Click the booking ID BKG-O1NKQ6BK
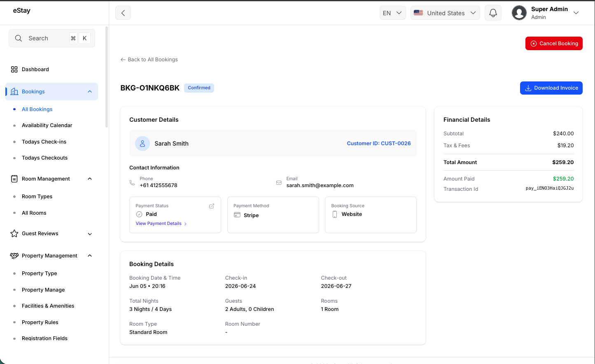The width and height of the screenshot is (595, 364). click(x=150, y=88)
